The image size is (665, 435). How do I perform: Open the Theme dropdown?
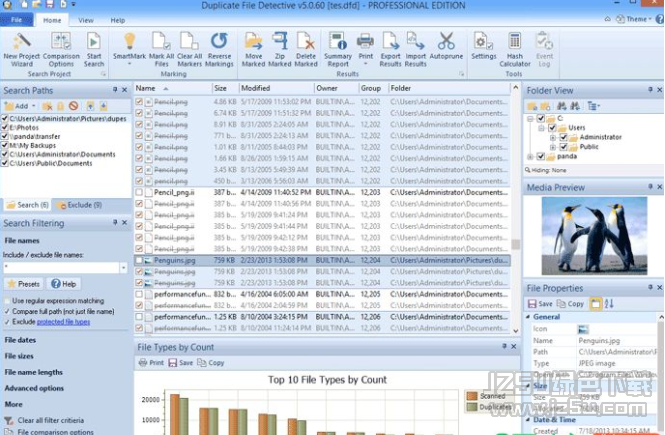633,19
